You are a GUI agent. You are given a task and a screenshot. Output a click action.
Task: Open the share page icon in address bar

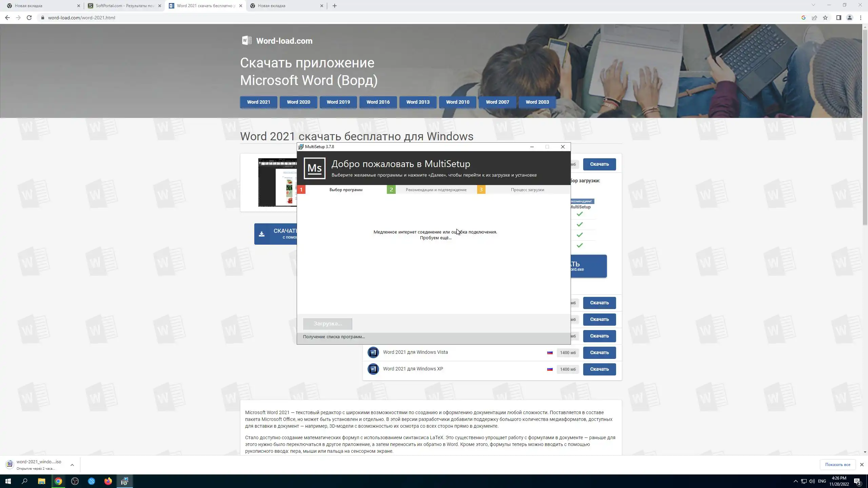pos(814,18)
